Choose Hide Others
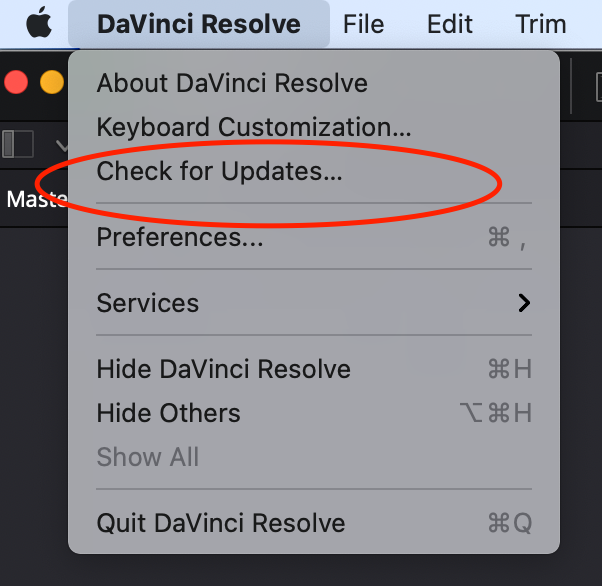This screenshot has height=586, width=602. 168,413
